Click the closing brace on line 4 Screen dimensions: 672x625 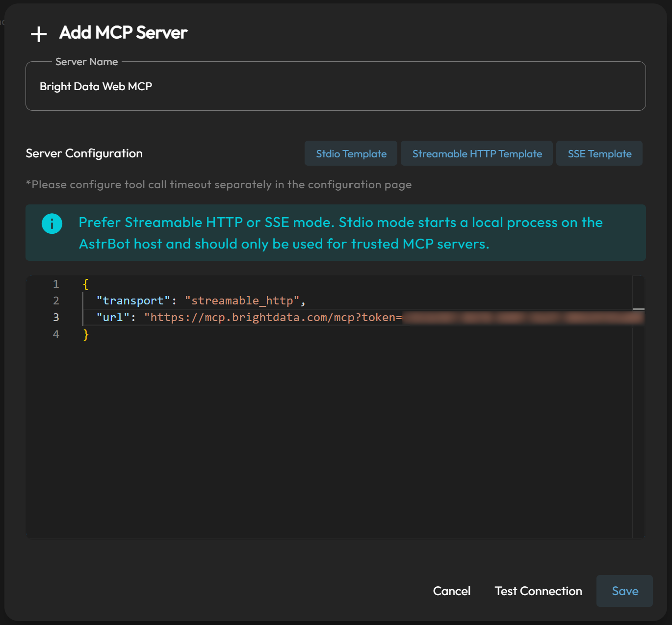tap(86, 334)
